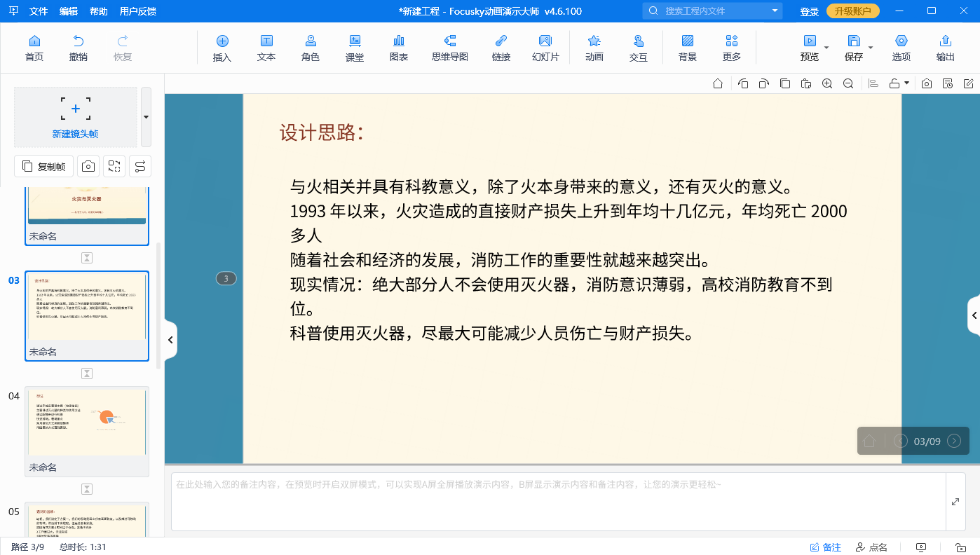Image resolution: width=980 pixels, height=555 pixels.
Task: Click the lock folder icon in status bar
Action: (961, 547)
